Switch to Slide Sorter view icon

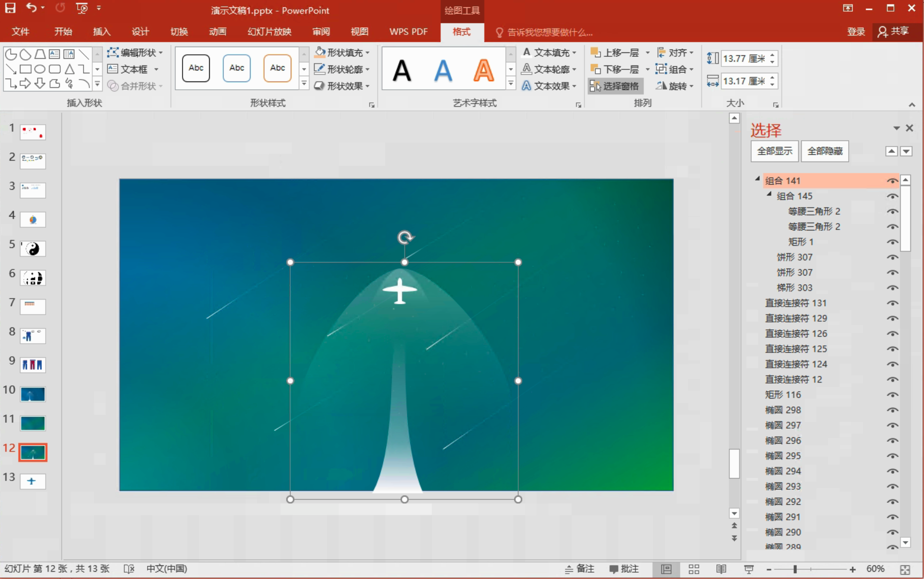point(694,569)
